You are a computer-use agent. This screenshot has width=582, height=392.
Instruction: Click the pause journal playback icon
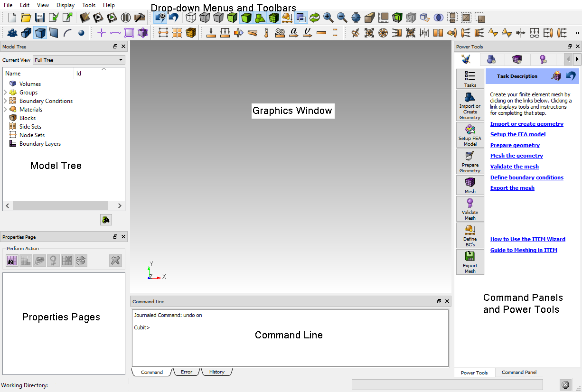[x=125, y=18]
